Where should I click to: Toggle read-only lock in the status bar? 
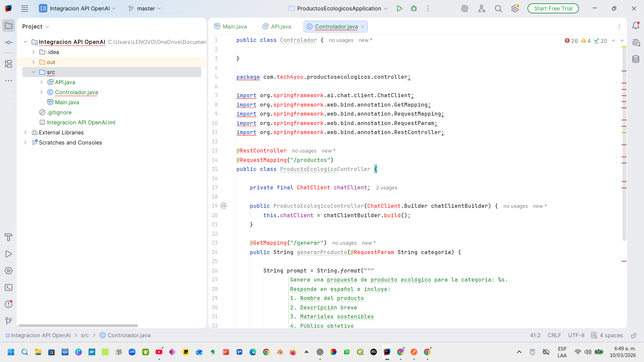(634, 336)
